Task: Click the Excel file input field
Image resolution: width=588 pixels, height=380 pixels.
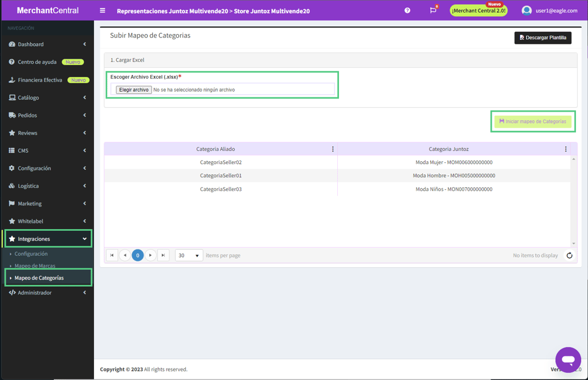Action: tap(222, 89)
